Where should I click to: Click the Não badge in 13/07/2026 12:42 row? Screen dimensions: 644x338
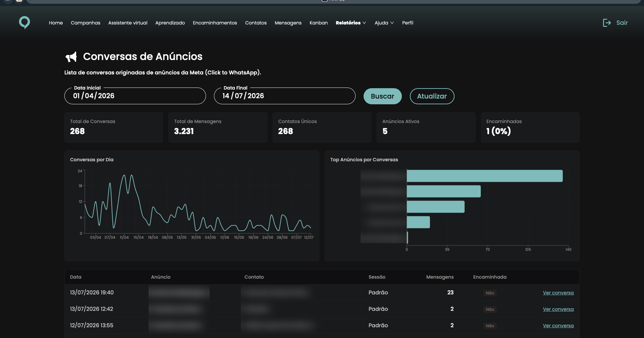tap(490, 309)
